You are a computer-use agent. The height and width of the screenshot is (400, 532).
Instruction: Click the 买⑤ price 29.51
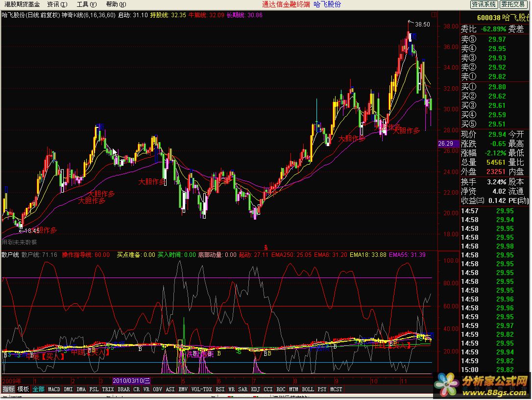pyautogui.click(x=497, y=125)
